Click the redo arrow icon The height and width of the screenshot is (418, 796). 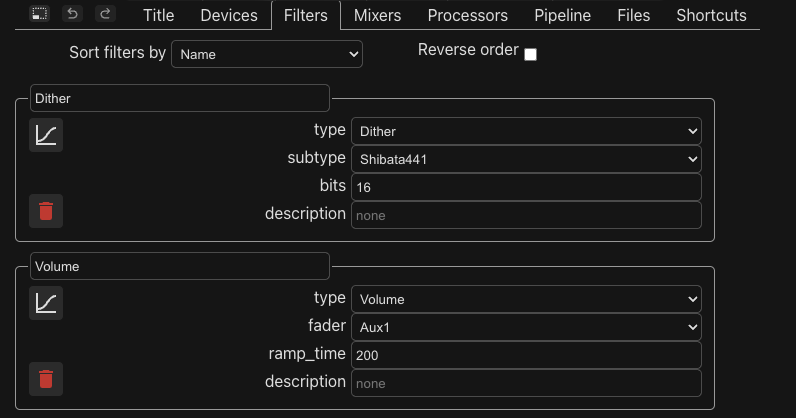105,14
